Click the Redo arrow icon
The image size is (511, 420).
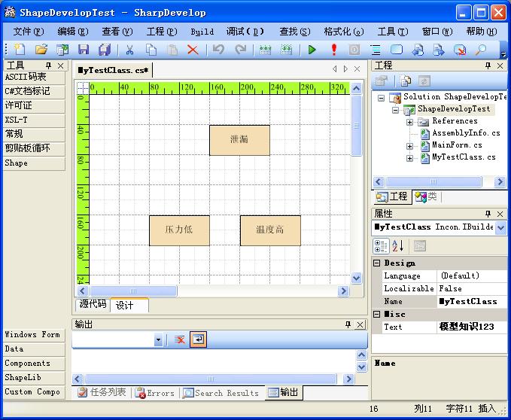241,50
